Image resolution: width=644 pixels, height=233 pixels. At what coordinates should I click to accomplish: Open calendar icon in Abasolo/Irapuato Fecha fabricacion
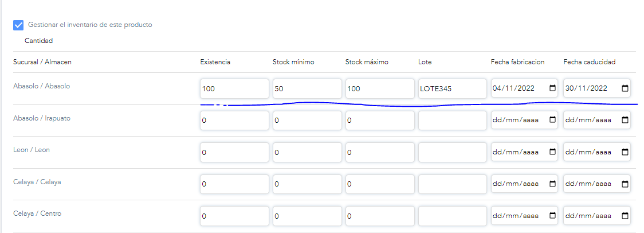pos(552,120)
